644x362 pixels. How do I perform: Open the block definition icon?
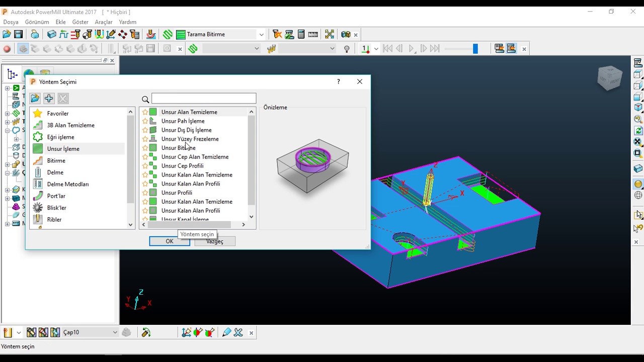click(x=51, y=34)
